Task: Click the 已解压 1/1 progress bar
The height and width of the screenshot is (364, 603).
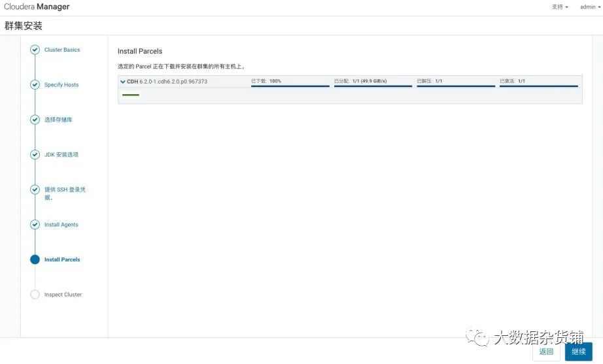Action: [x=456, y=86]
